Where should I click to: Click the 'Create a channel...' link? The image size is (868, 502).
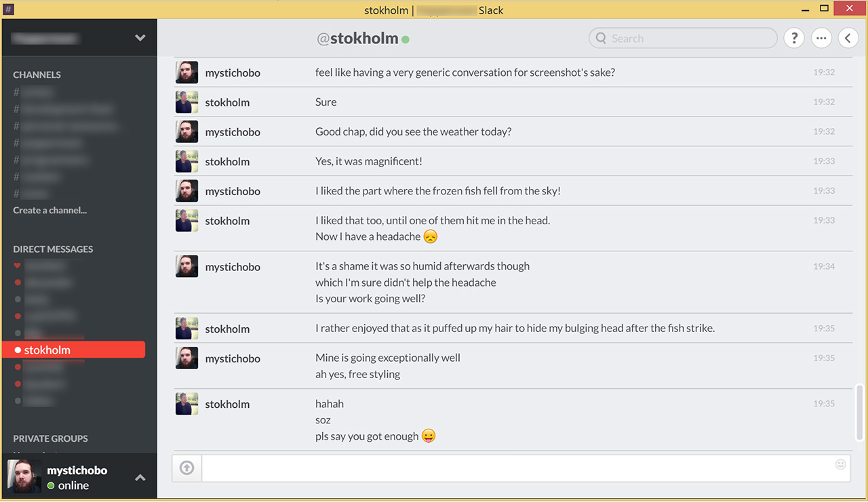[50, 210]
